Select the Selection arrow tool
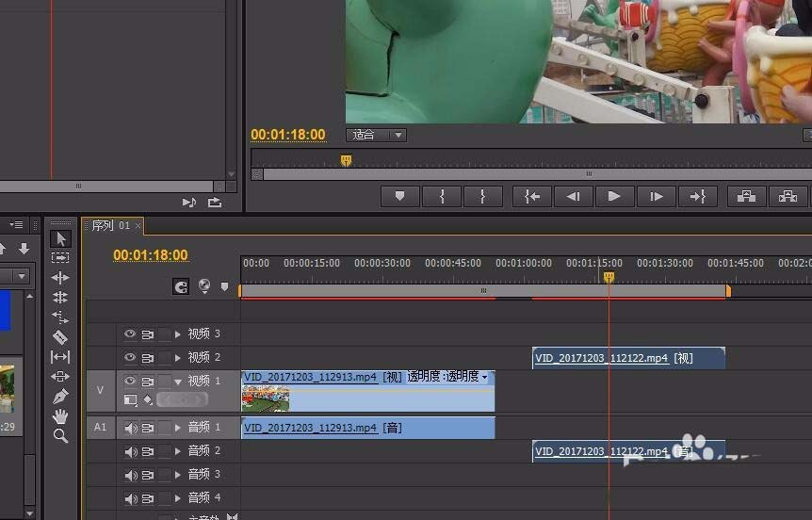 pyautogui.click(x=60, y=238)
